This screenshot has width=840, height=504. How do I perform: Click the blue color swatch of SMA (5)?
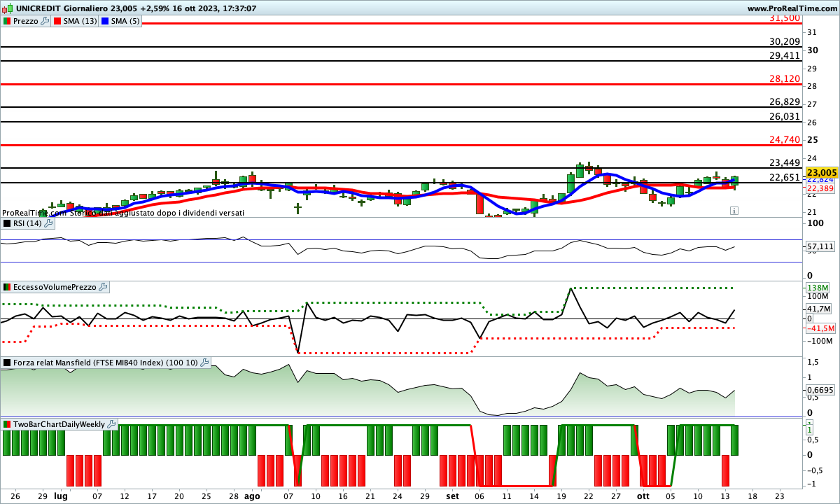105,21
